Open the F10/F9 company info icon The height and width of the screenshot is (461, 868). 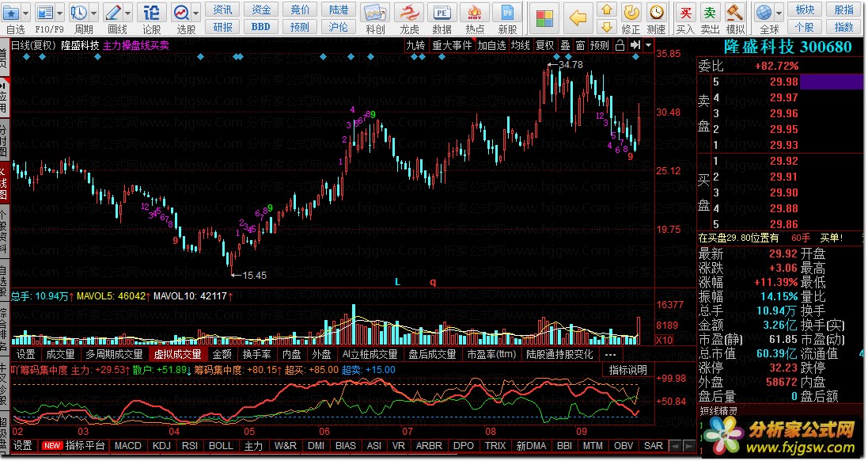point(45,12)
